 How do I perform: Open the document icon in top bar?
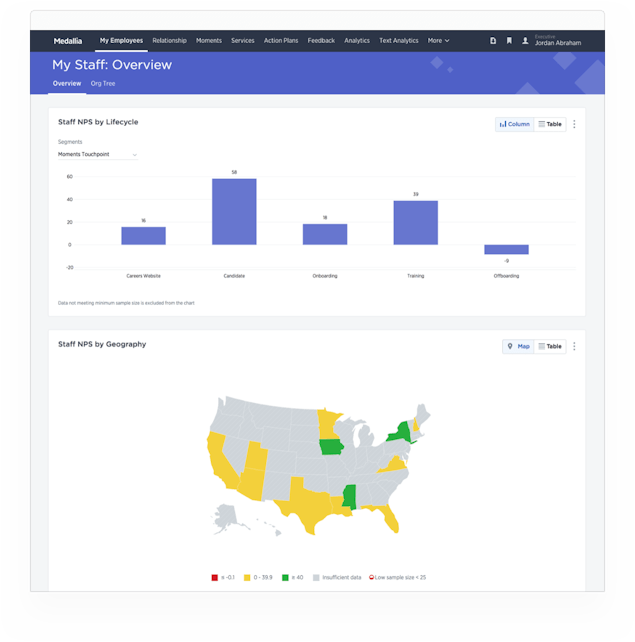493,41
